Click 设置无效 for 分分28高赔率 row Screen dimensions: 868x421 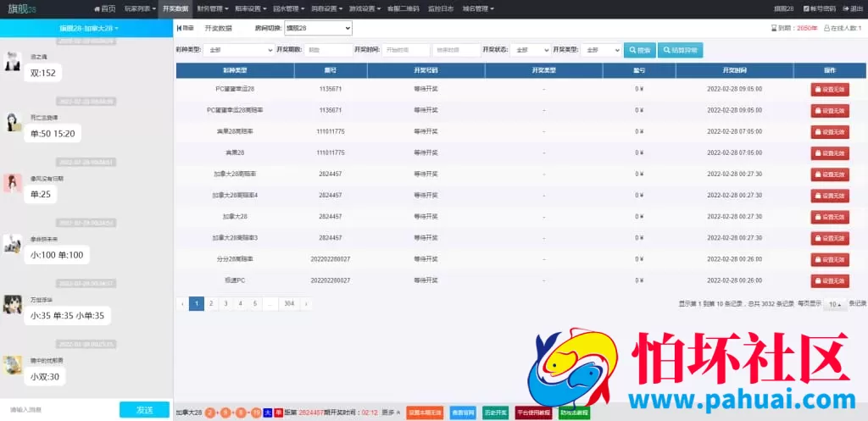(x=830, y=259)
